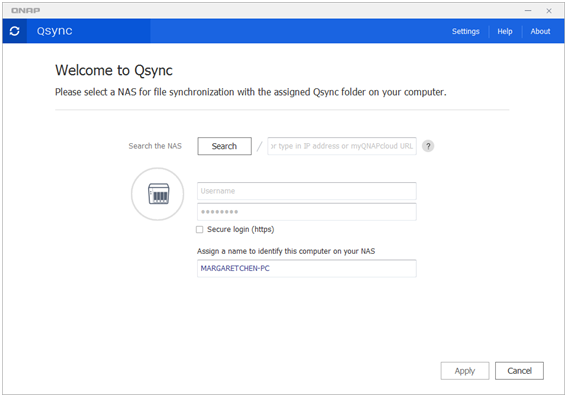Open the Help menu item
567x397 pixels.
pyautogui.click(x=504, y=31)
